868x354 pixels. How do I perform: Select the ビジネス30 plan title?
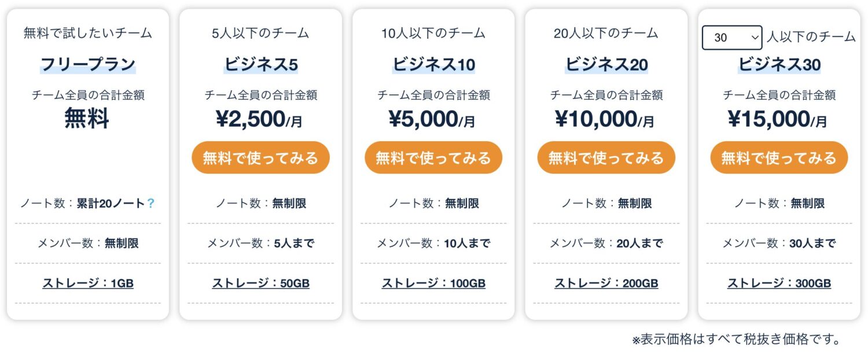click(x=779, y=65)
